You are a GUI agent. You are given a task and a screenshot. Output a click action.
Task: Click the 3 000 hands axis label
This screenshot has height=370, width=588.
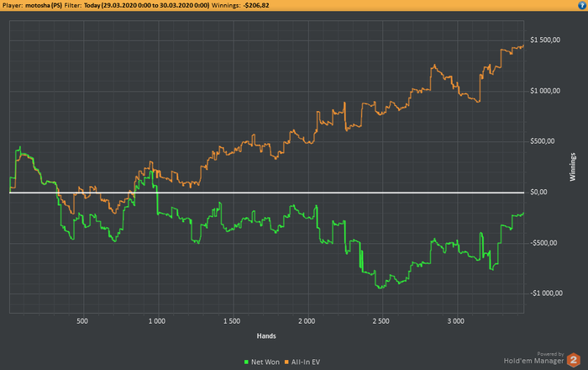point(455,321)
